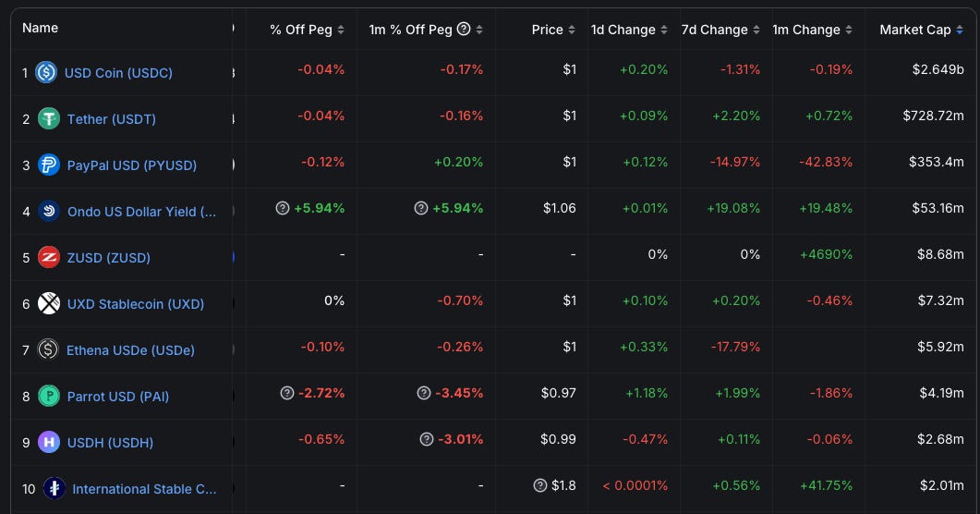The height and width of the screenshot is (514, 980).
Task: Open ZUSD (ZUSD) link
Action: pos(109,258)
